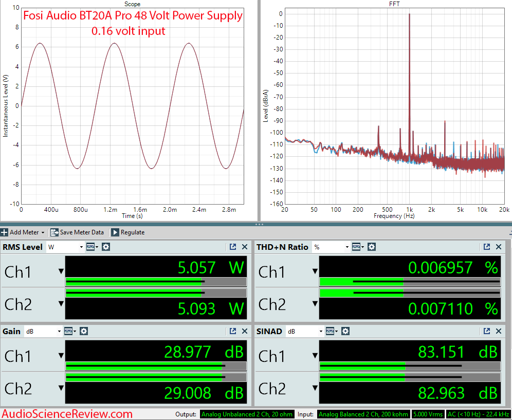
Task: Open THD+N Ratio graph type icon
Action: 358,247
